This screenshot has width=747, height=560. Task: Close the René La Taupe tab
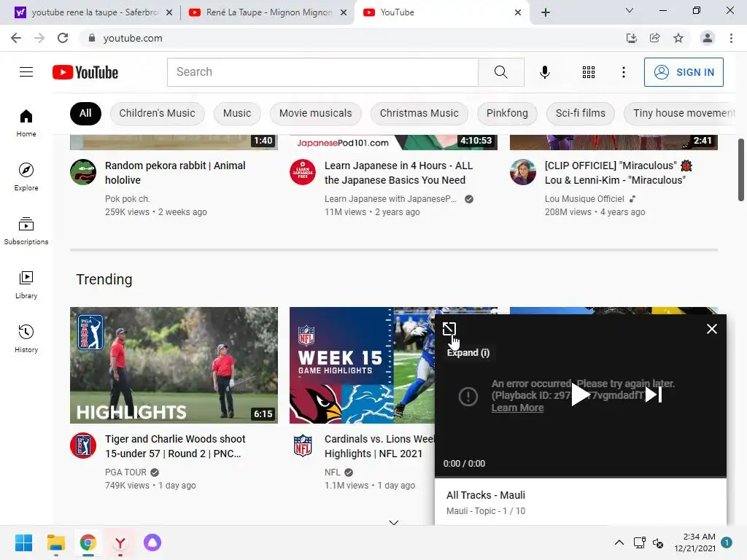coord(344,12)
